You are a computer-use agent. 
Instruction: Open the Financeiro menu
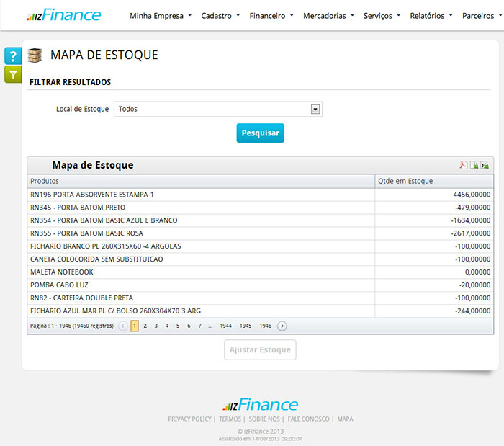pos(271,15)
